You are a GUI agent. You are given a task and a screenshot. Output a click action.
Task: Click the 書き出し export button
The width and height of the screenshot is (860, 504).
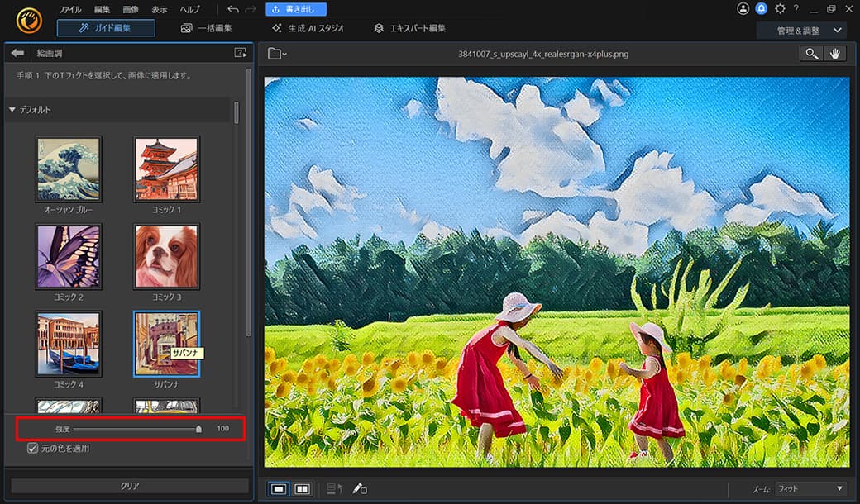click(296, 9)
